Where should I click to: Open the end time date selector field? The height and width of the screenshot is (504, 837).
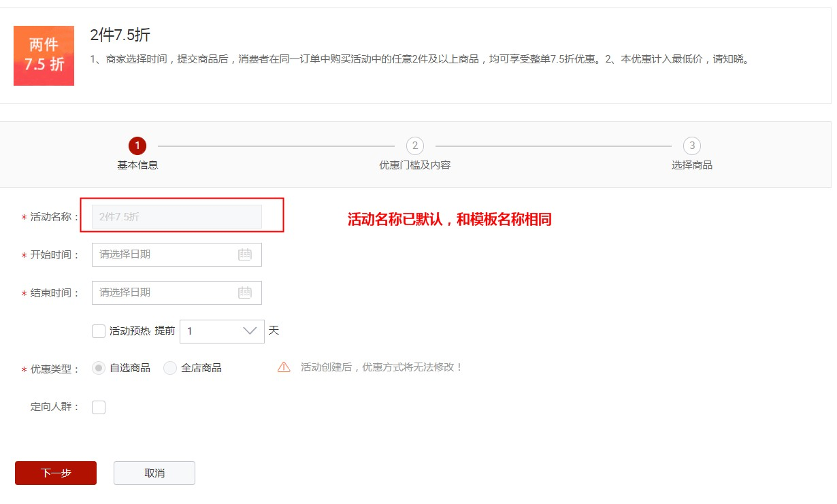click(x=170, y=292)
